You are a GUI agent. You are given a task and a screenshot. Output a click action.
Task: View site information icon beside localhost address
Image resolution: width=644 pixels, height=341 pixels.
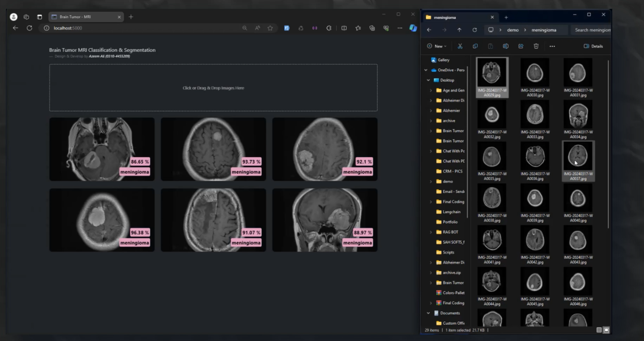46,28
